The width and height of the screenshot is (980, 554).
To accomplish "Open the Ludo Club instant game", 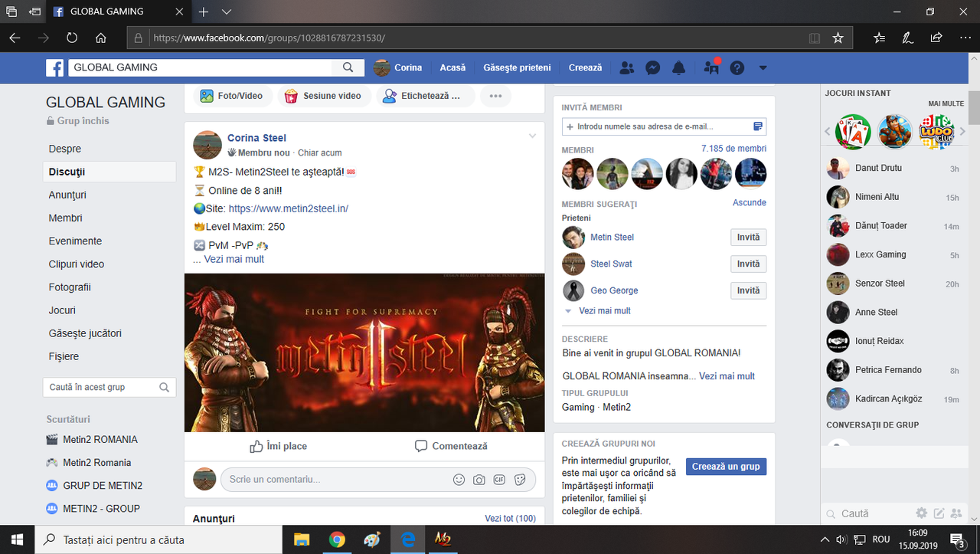I will click(x=936, y=131).
